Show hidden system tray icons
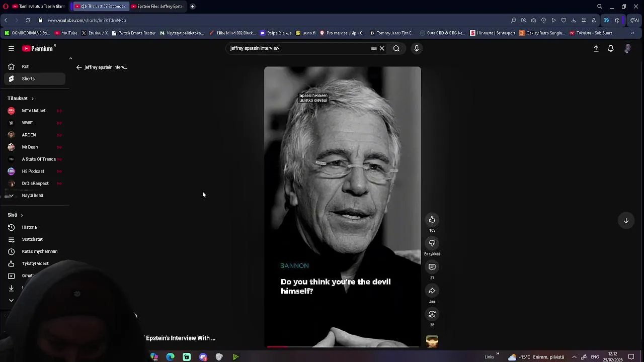Viewport: 644px width, 362px height. coord(574,357)
